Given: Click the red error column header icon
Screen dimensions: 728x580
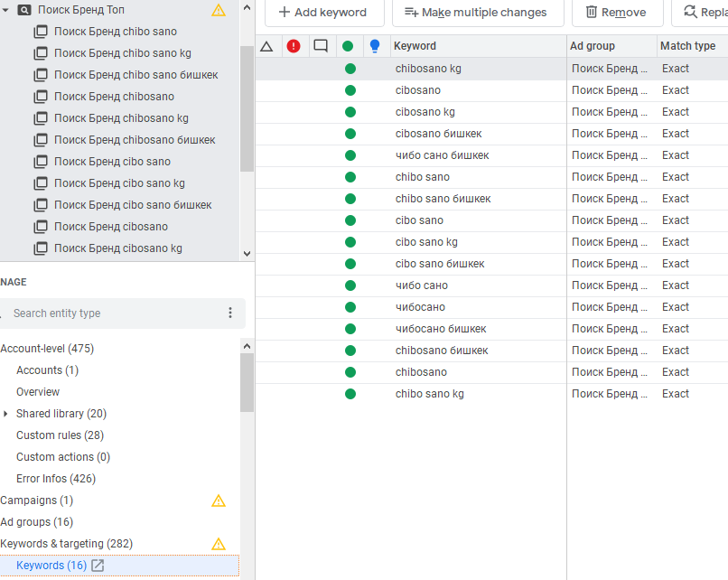Looking at the screenshot, I should [x=294, y=46].
